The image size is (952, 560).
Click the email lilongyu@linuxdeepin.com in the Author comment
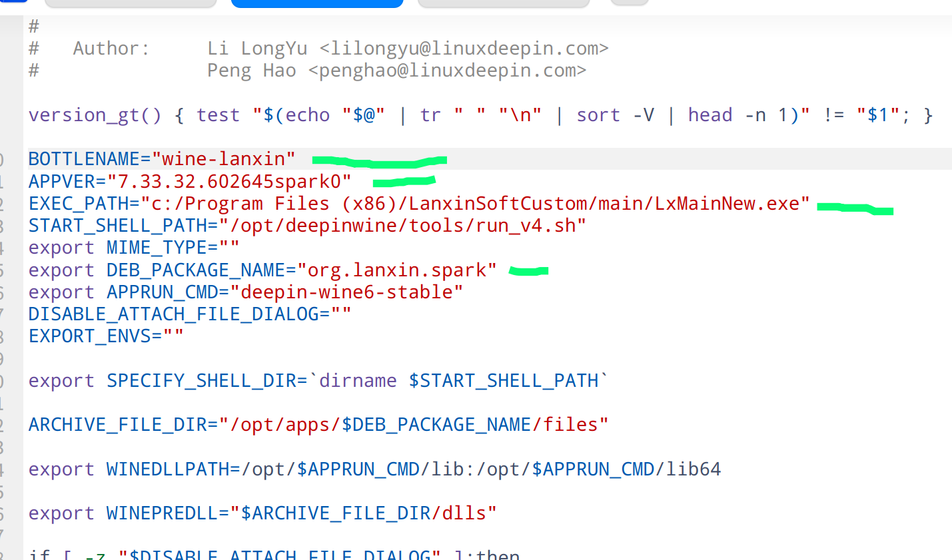pos(464,49)
